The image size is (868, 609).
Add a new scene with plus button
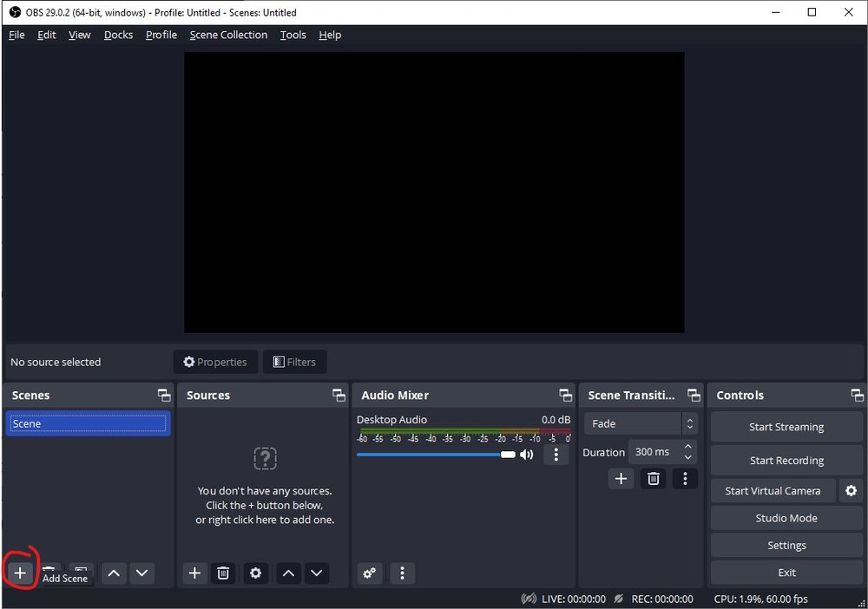pyautogui.click(x=20, y=573)
